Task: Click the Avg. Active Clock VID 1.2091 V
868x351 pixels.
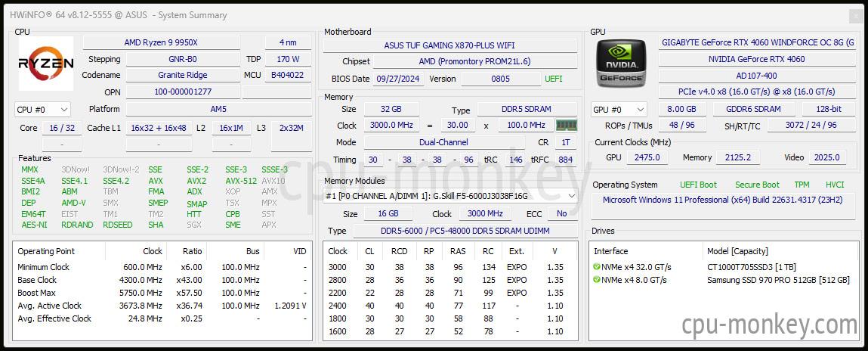Action: (x=291, y=306)
